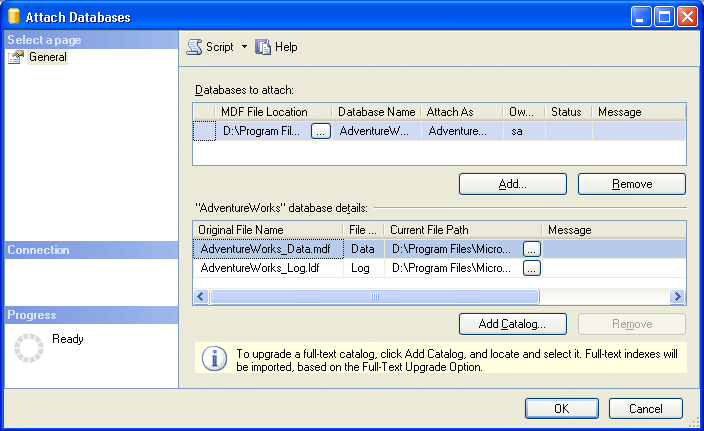
Task: Click the Original File Name column header
Action: [267, 230]
